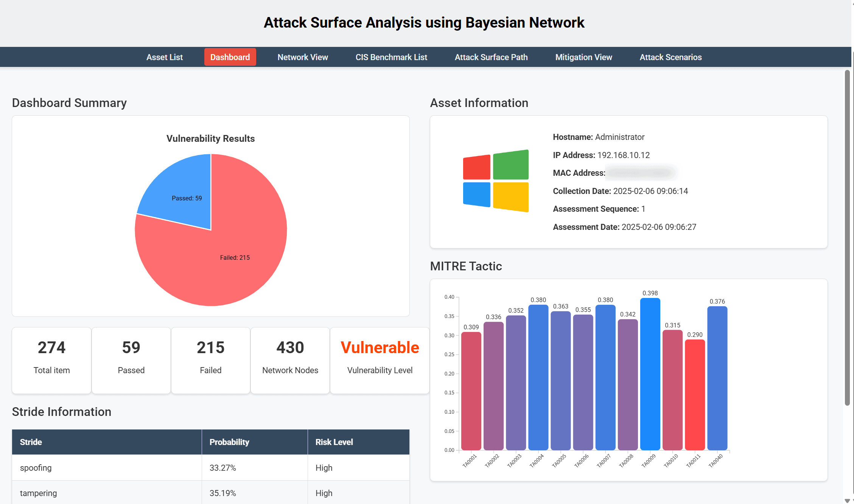Open the Mitigation View
The height and width of the screenshot is (504, 854).
point(583,57)
